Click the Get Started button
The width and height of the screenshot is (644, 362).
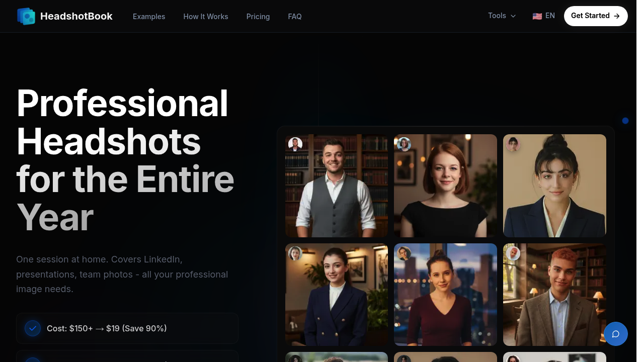pos(596,16)
